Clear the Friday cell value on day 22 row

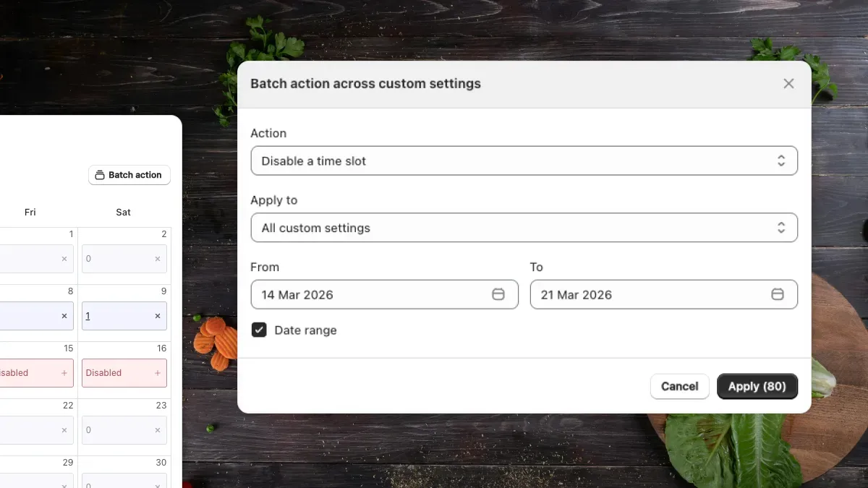64,429
